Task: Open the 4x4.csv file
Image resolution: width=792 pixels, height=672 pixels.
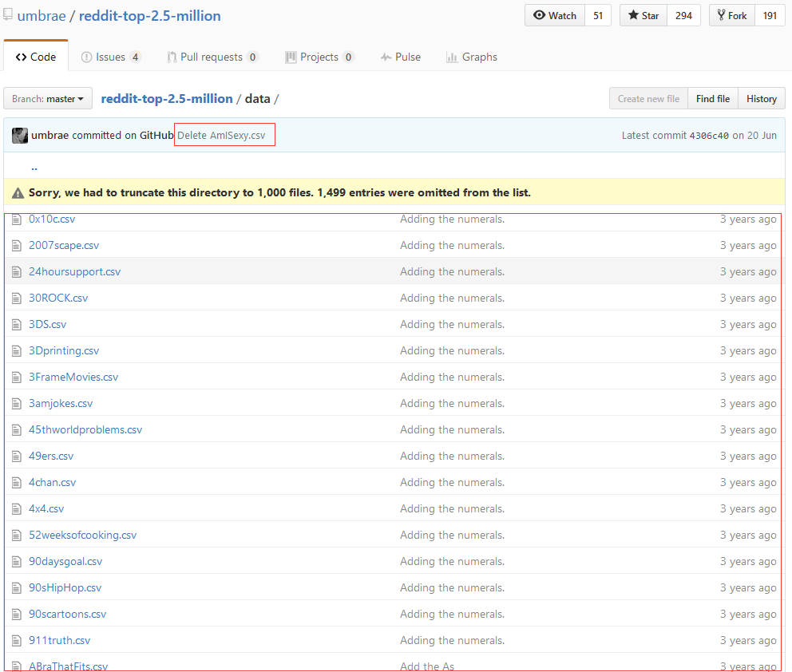Action: (x=46, y=509)
